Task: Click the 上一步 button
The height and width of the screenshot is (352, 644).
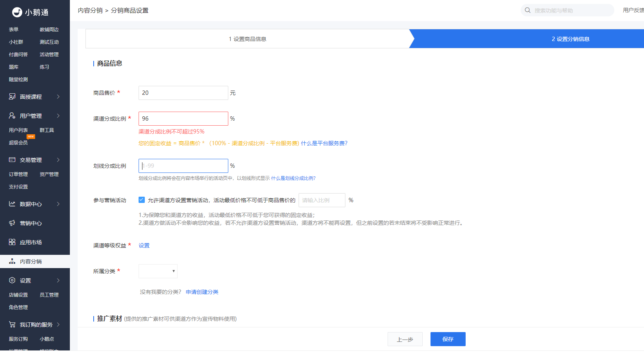Action: (405, 339)
